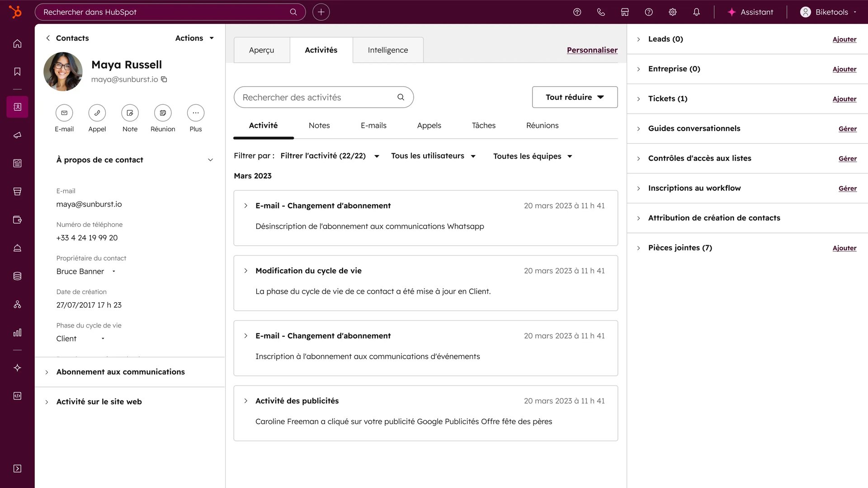The image size is (868, 488).
Task: Open HubSpot settings gear icon
Action: click(672, 12)
